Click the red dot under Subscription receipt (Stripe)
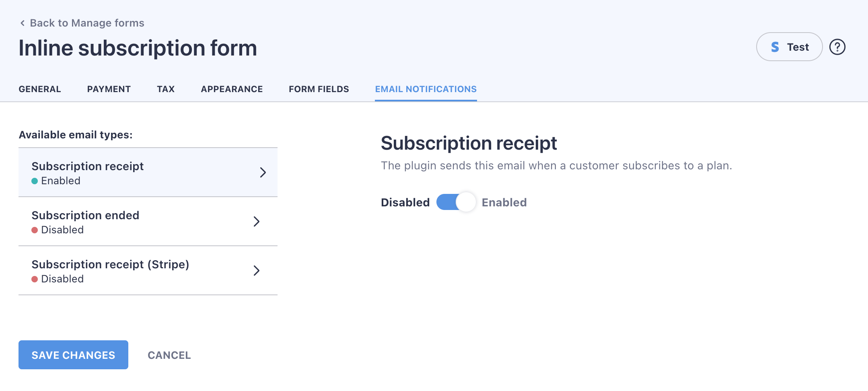This screenshot has width=868, height=391. pos(35,279)
